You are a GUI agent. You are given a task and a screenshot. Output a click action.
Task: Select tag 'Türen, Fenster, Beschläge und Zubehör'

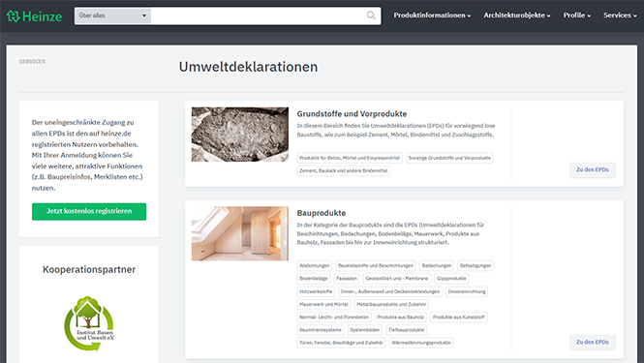341,343
